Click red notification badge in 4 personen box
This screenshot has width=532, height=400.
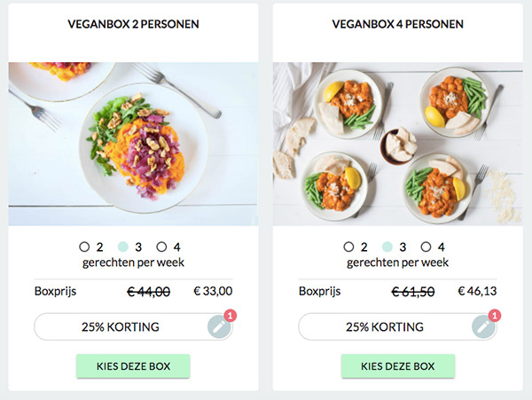point(494,315)
